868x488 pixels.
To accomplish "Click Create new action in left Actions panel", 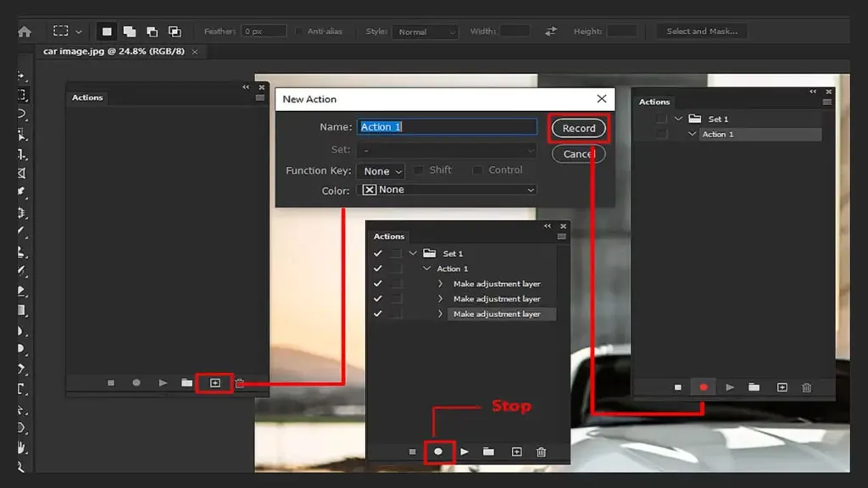I will click(x=214, y=383).
